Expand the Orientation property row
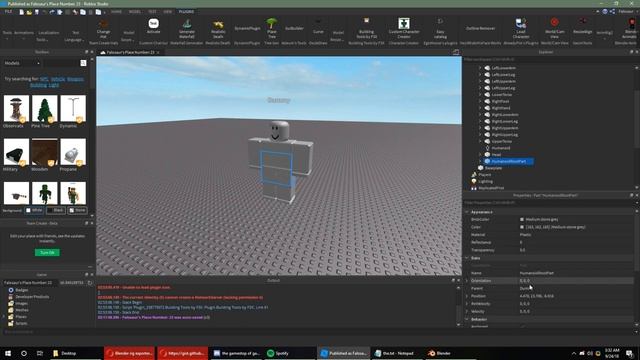Image resolution: width=640 pixels, height=360 pixels. 467,281
